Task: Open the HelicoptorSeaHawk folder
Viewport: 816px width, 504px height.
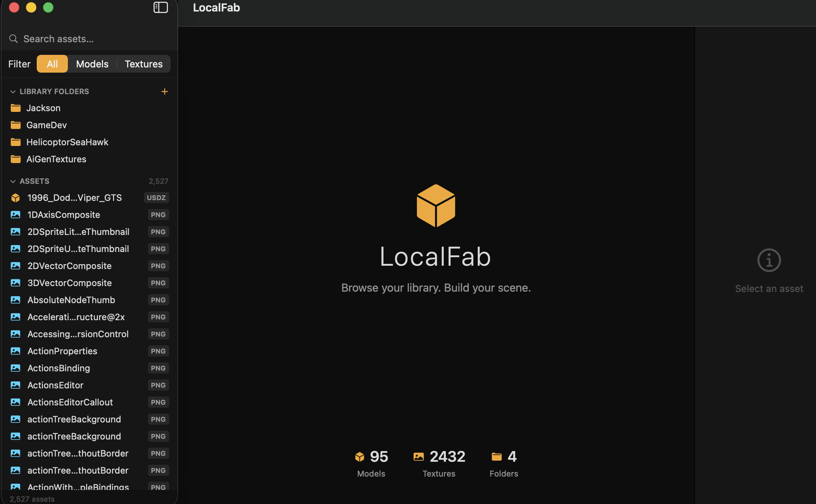Action: click(89, 142)
